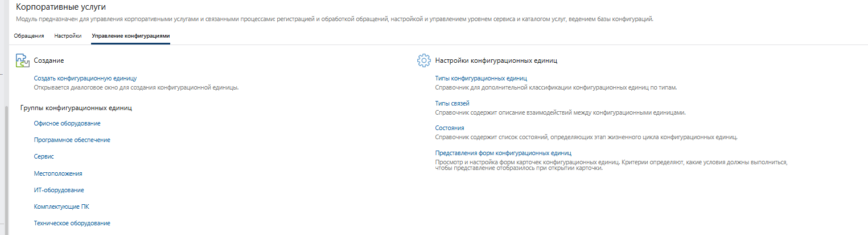868x235 pixels.
Task: Open the Состояния reference link
Action: coord(450,128)
